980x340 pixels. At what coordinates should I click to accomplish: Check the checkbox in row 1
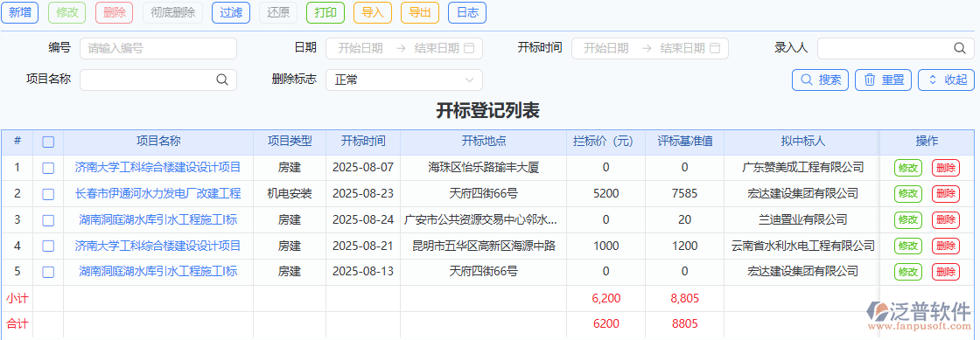(48, 168)
